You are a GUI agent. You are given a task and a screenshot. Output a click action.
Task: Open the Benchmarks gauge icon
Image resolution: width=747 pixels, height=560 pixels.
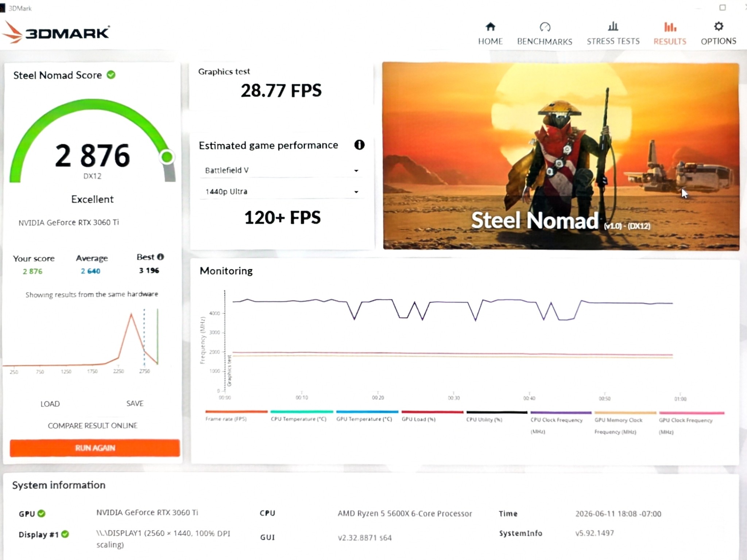pos(545,27)
